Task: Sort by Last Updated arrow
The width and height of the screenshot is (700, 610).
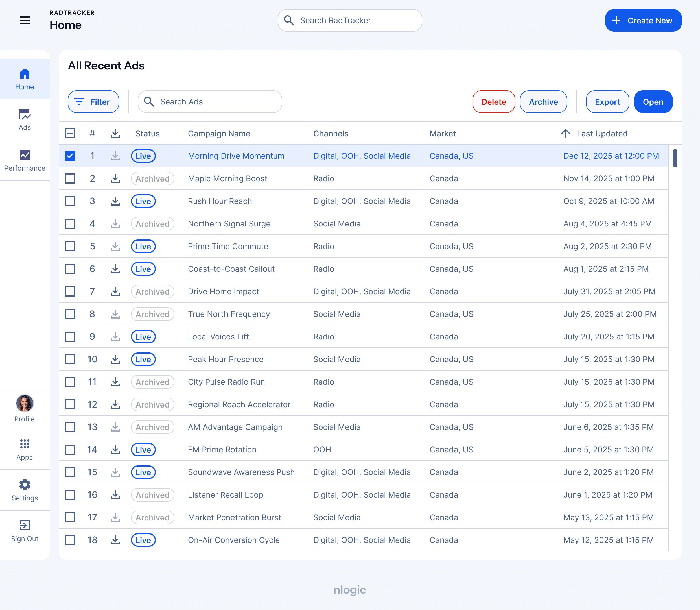Action: point(565,133)
